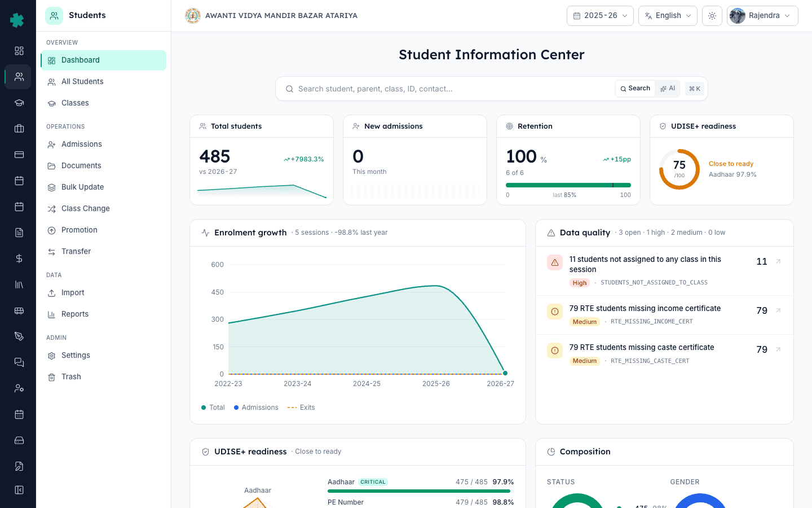Click the AI search sparkle button
Image resolution: width=812 pixels, height=508 pixels.
(668, 89)
